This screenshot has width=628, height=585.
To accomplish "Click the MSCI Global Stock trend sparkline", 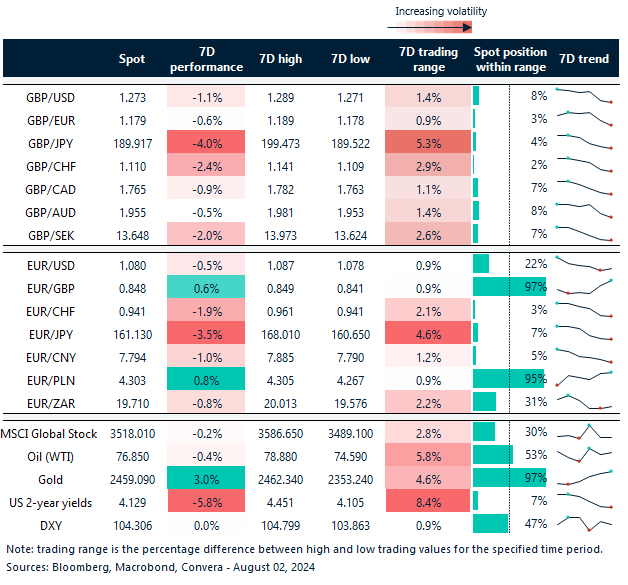I will tap(583, 432).
